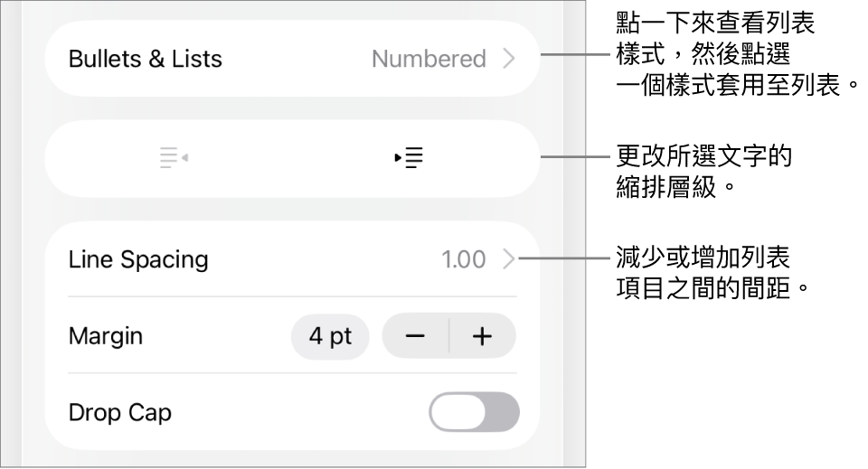Viewport: 868px width, 469px height.
Task: Click the callout line beside Bullets & Lists
Action: coord(577,55)
